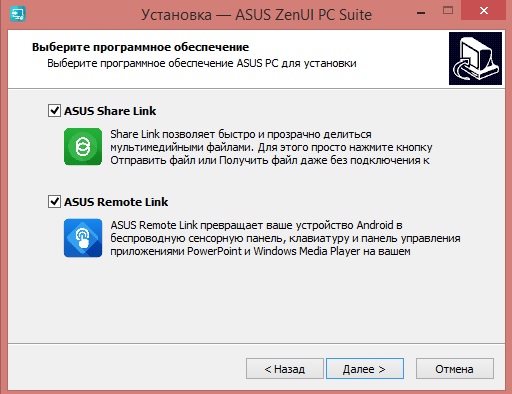Proceed with the Далее button
Image resolution: width=512 pixels, height=394 pixels.
coord(365,369)
